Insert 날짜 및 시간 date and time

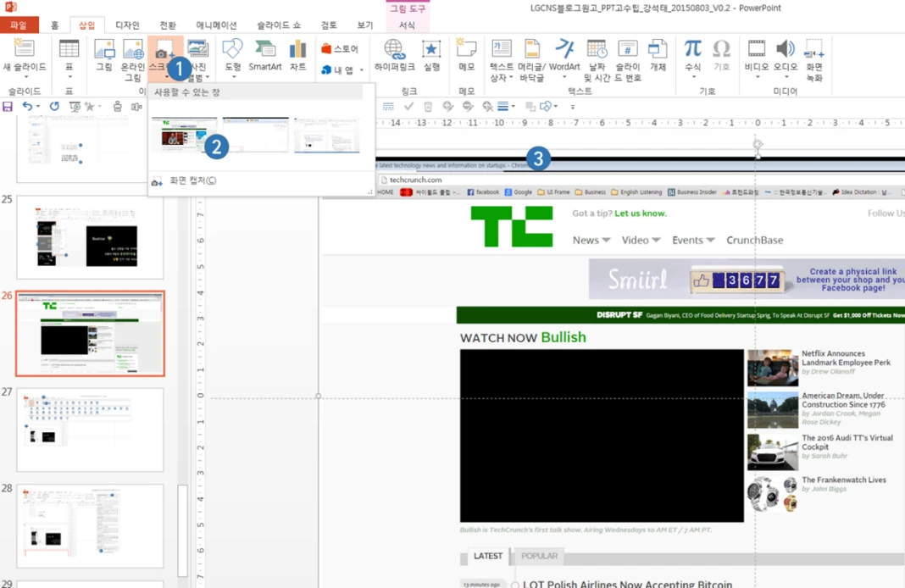coord(597,60)
